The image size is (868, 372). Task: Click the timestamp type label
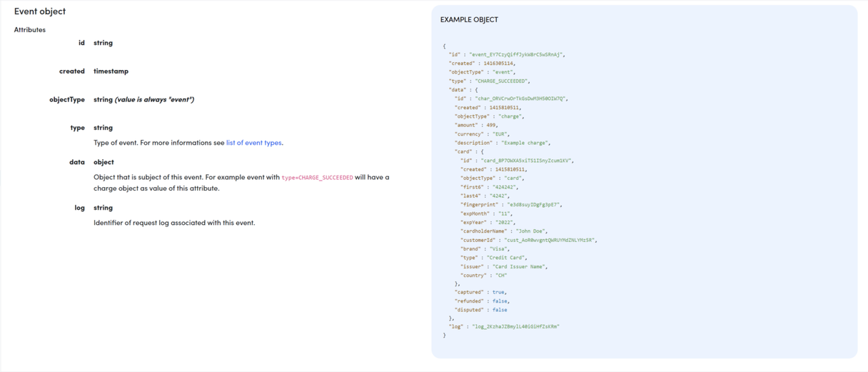coord(111,71)
